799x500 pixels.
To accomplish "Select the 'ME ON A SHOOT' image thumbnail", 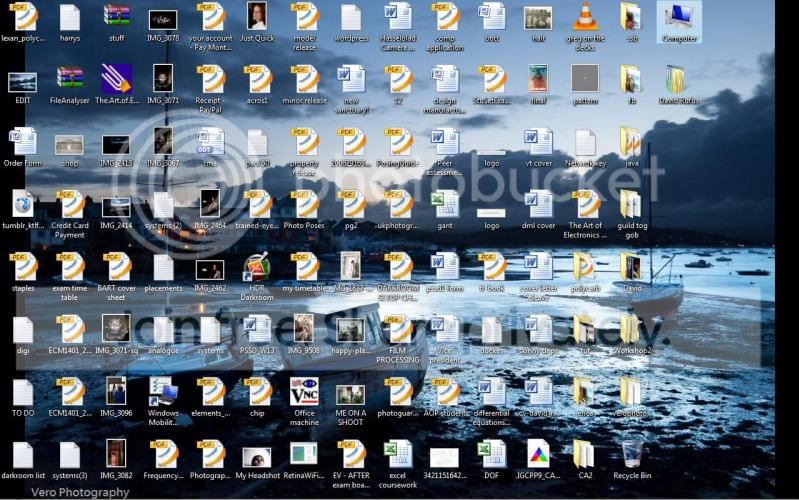I will (x=351, y=395).
